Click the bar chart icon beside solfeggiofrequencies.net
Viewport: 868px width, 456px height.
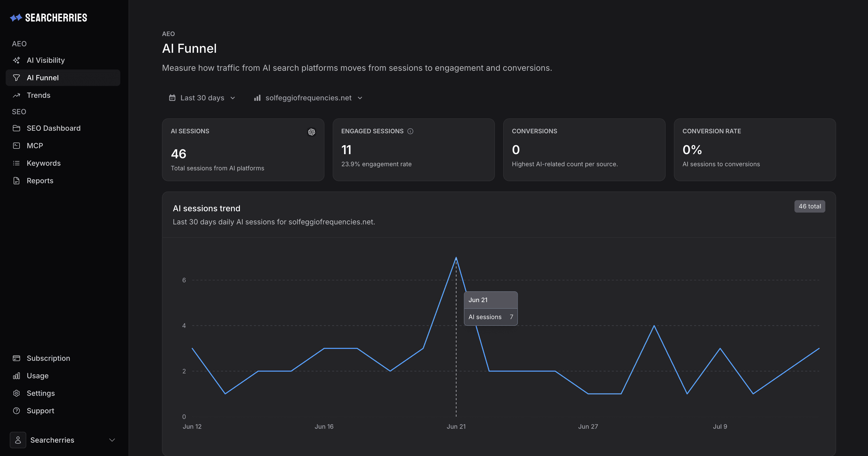pyautogui.click(x=257, y=98)
